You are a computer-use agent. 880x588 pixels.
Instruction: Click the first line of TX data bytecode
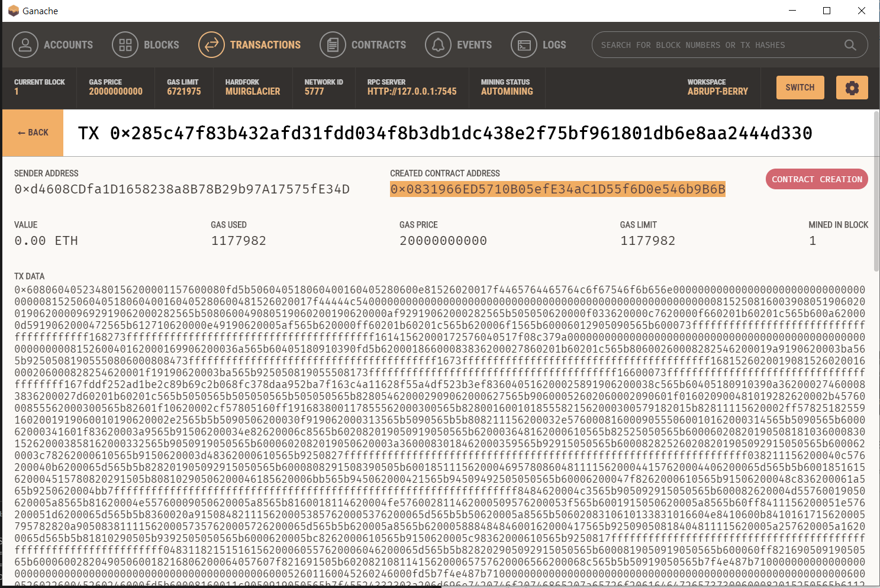pyautogui.click(x=440, y=290)
